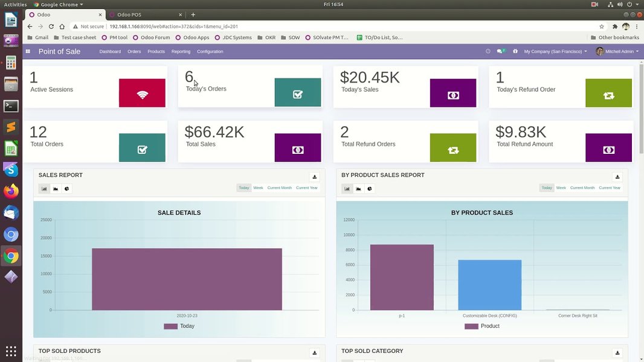
Task: Click the blue Customizable Desk bar
Action: (x=489, y=285)
